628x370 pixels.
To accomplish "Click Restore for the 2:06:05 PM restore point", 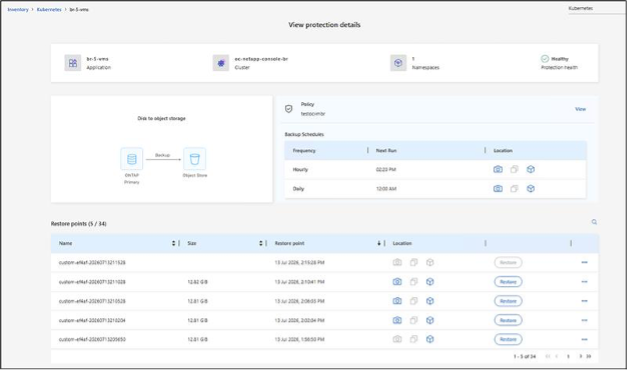I will tap(508, 301).
